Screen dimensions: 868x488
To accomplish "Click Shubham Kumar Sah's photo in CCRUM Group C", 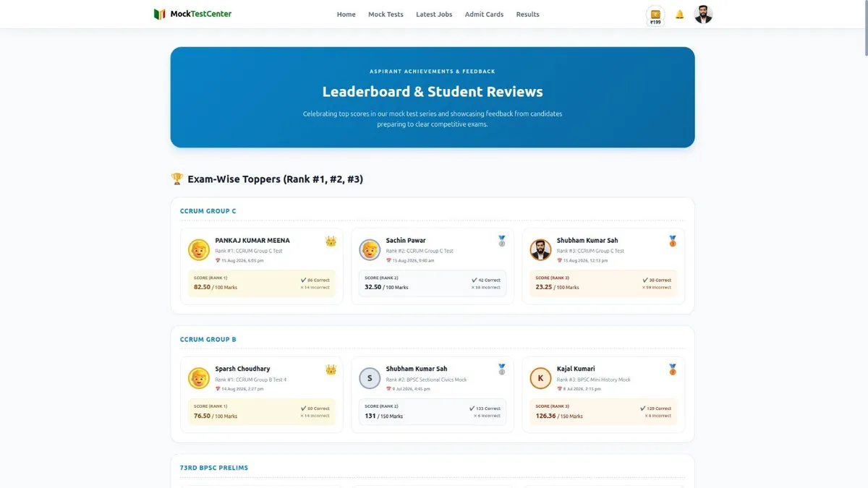I will 540,250.
